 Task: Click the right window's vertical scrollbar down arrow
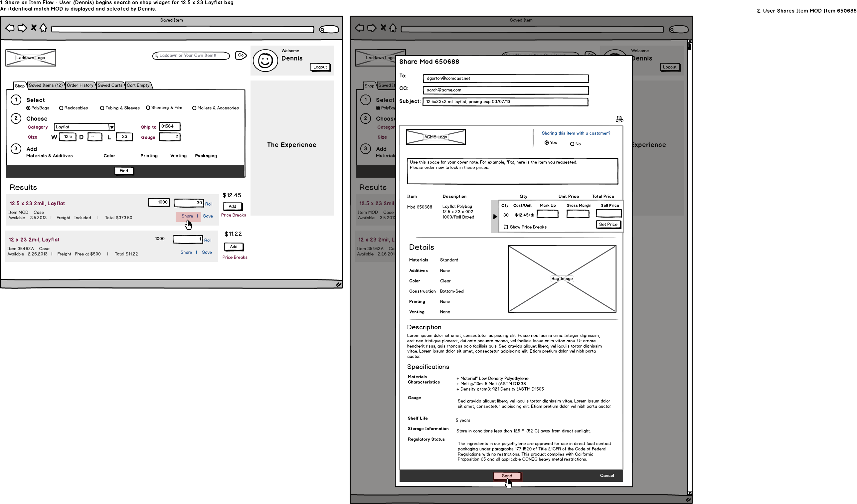point(689,492)
